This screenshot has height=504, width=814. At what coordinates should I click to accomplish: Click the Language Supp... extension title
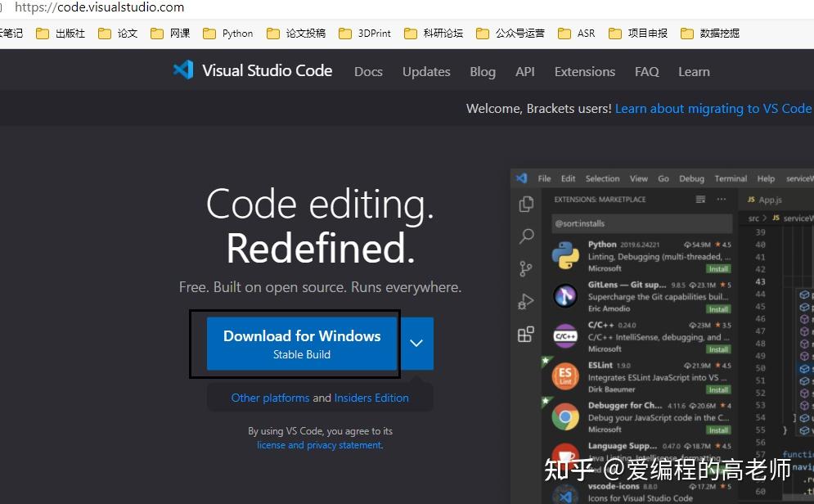pyautogui.click(x=622, y=446)
